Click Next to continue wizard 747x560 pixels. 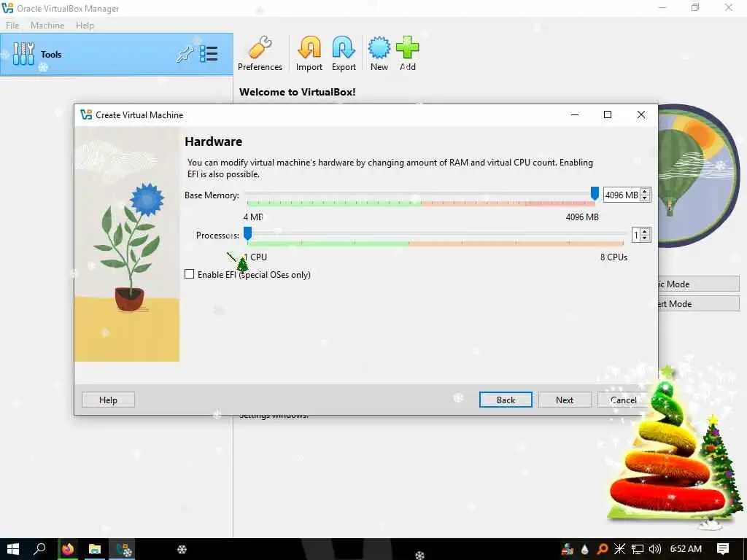565,400
